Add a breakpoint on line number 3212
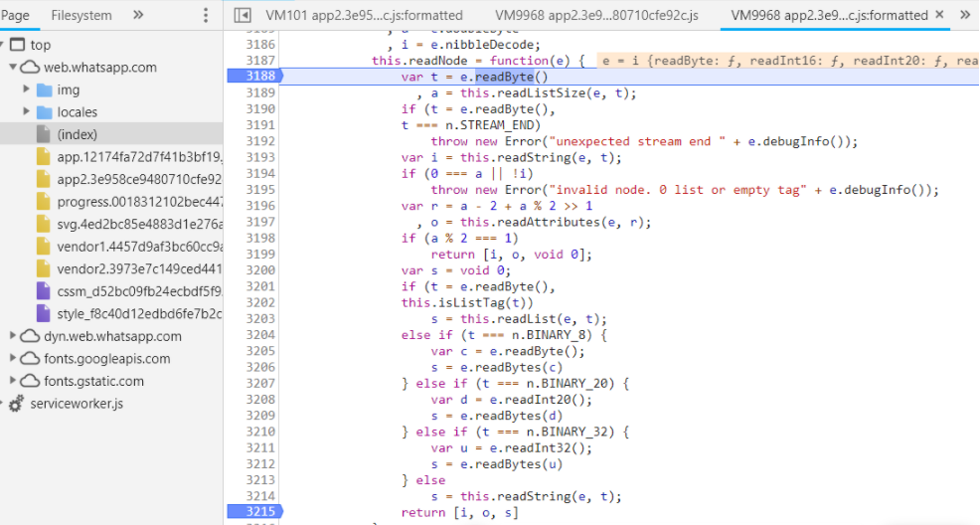Viewport: 980px width, 525px height. [260, 463]
